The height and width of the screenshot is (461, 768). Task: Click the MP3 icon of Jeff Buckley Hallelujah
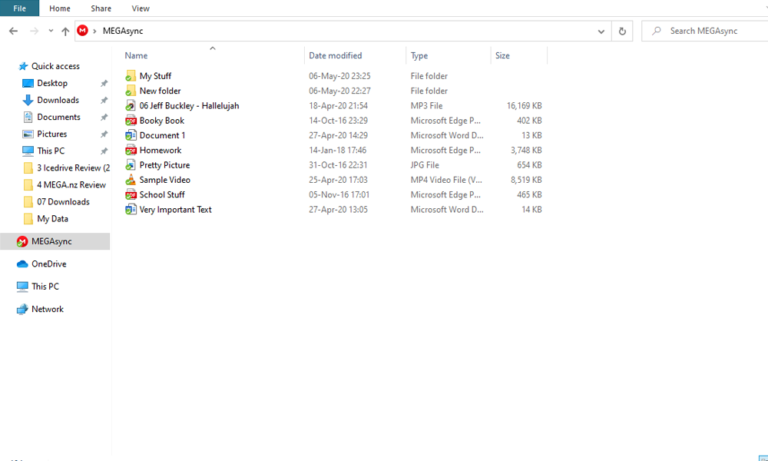[130, 106]
